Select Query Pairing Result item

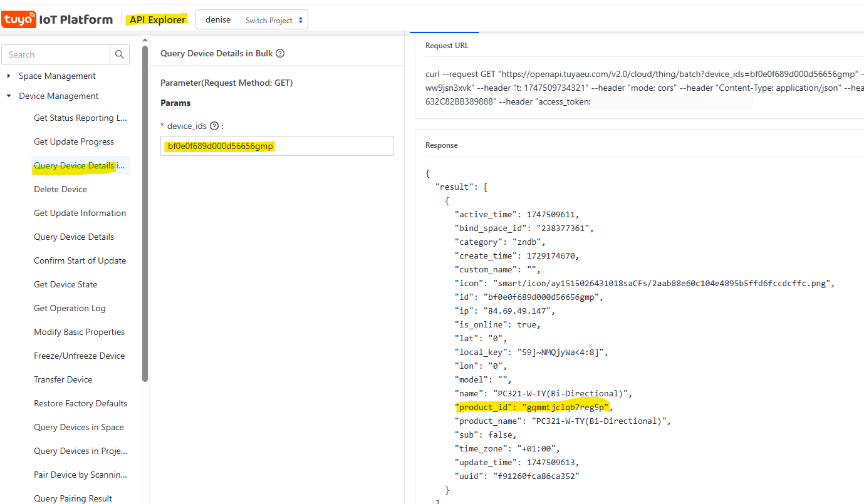(73, 498)
